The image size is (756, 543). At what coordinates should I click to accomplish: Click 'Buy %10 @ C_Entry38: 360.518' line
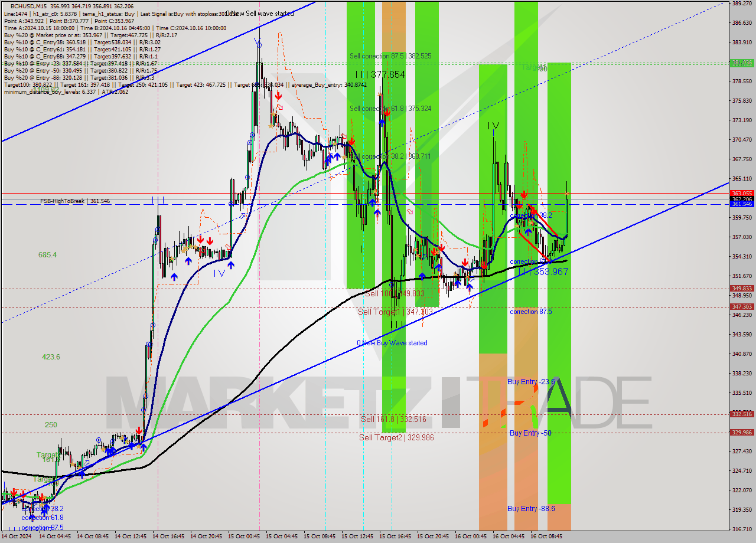tap(82, 42)
